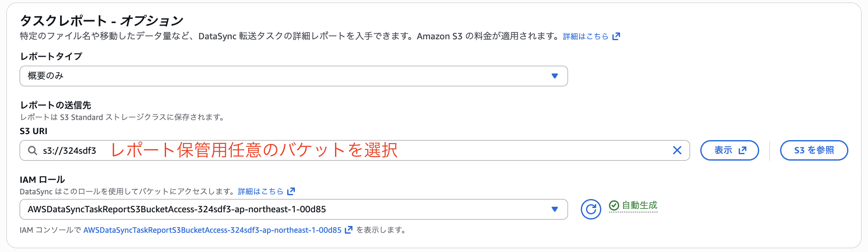
Task: Click the magnifier icon in the S3 URI field
Action: [x=32, y=150]
